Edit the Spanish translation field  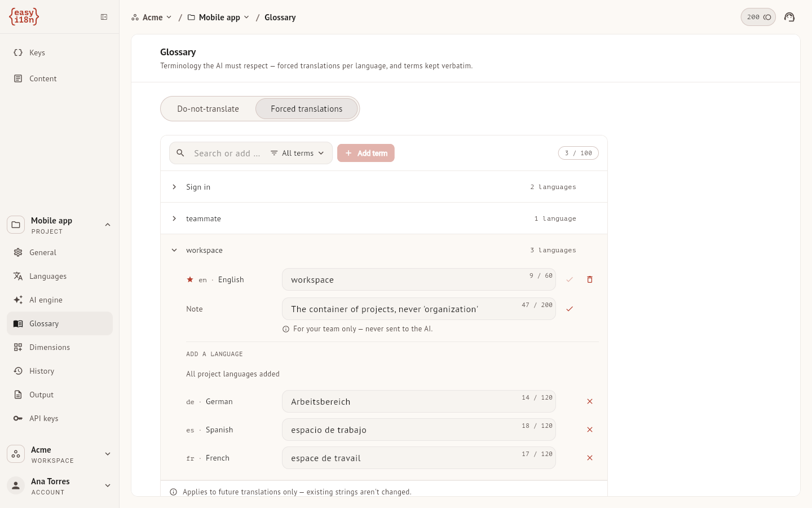(419, 430)
